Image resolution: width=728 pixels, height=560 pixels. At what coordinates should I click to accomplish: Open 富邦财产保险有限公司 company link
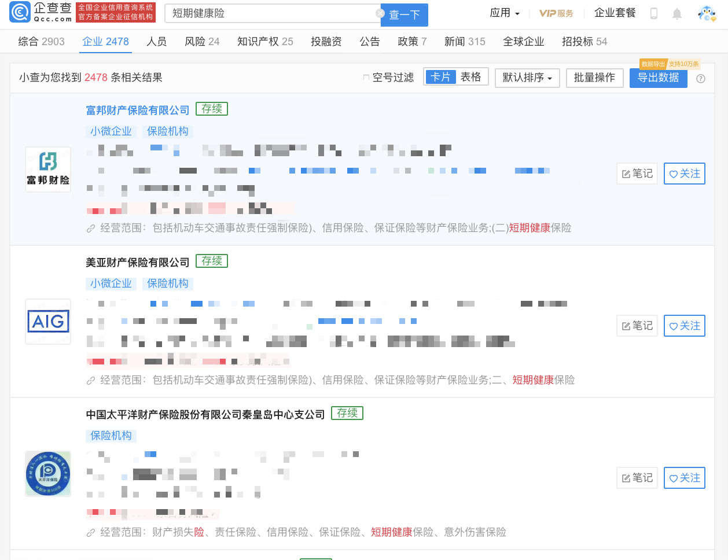pyautogui.click(x=138, y=110)
